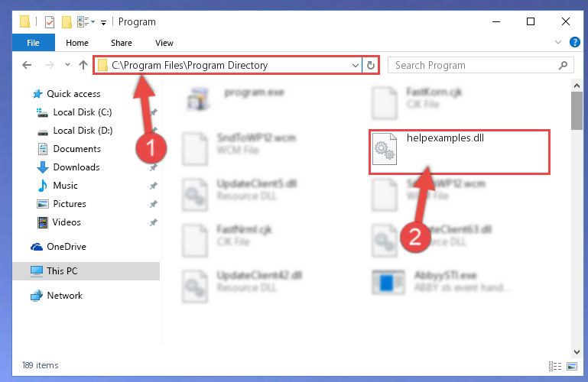Open Downloads in the navigation pane
The image size is (588, 382).
[76, 167]
